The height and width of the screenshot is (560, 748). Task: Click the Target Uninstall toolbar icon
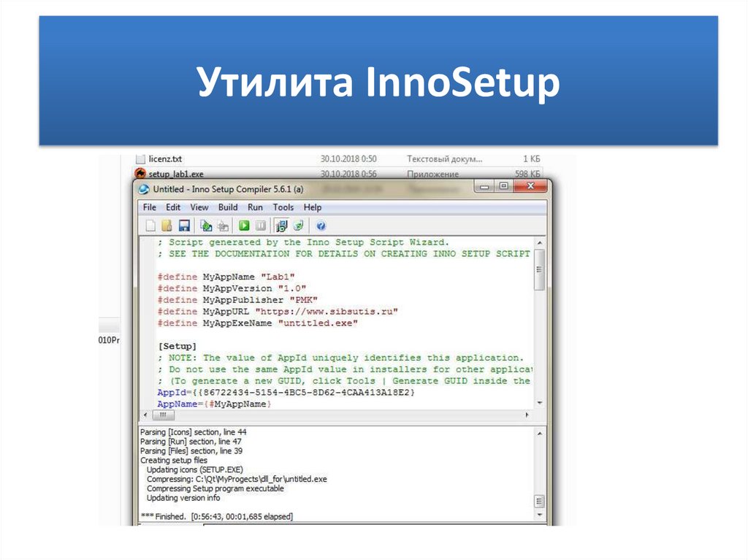click(x=298, y=226)
